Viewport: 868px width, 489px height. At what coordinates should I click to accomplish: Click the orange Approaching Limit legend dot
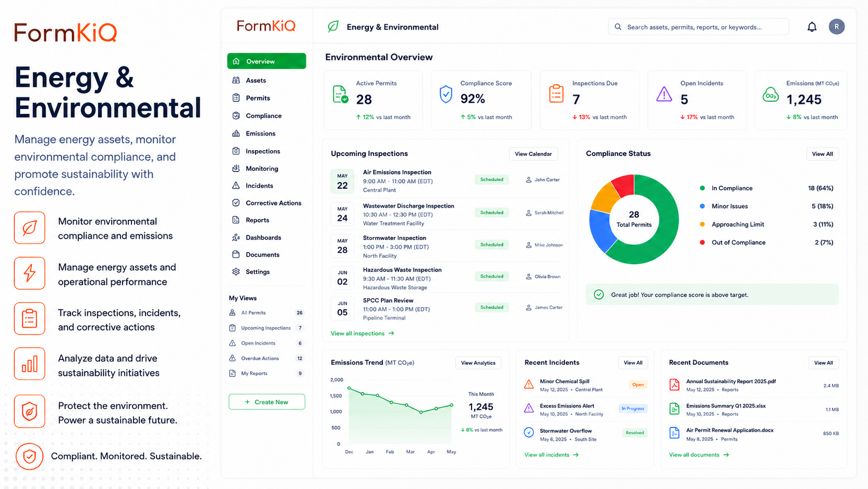click(x=702, y=224)
